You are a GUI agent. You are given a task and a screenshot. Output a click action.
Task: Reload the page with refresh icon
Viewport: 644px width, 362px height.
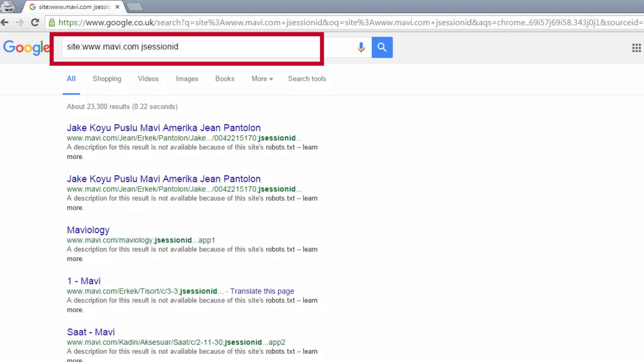click(x=35, y=22)
